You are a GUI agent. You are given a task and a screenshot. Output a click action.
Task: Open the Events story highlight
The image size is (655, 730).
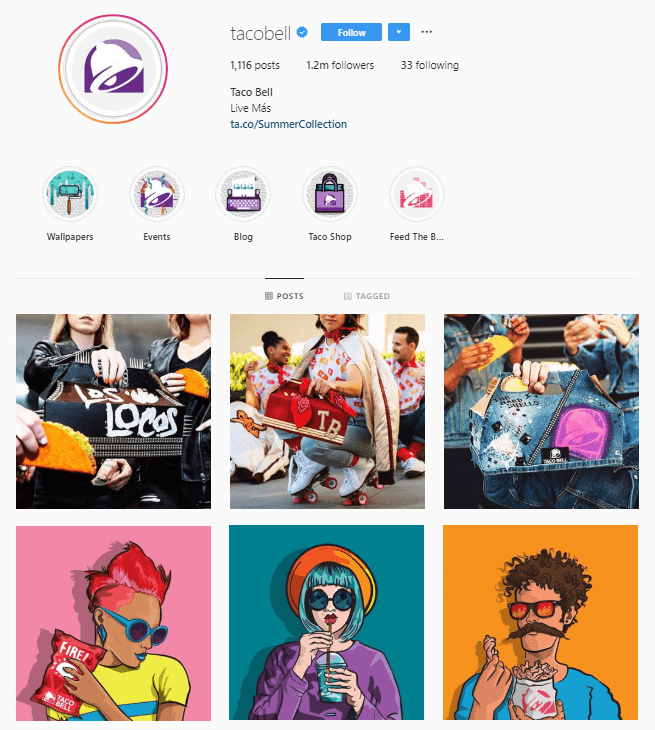(x=157, y=194)
